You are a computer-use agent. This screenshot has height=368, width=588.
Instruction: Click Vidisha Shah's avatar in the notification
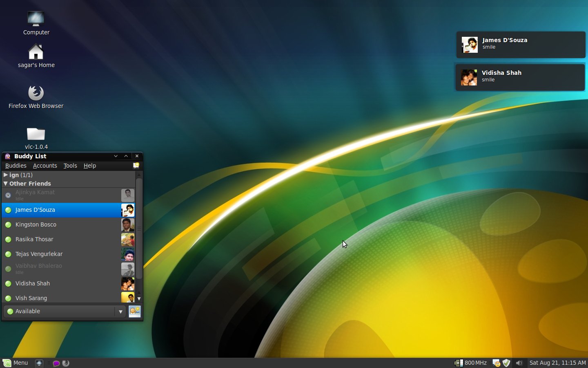pos(469,77)
